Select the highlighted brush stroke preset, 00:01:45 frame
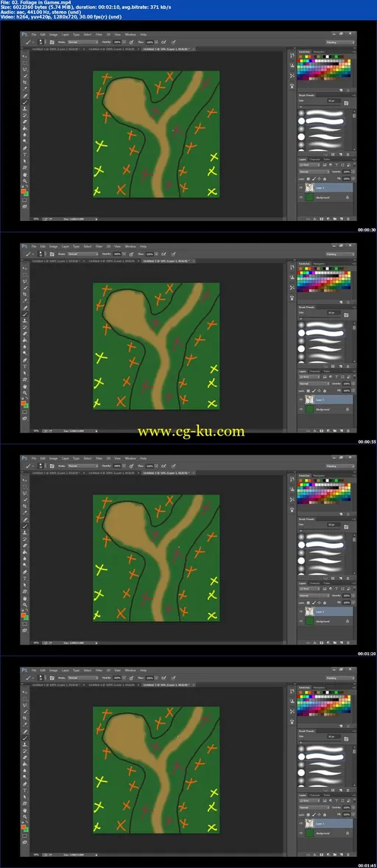 pyautogui.click(x=322, y=757)
